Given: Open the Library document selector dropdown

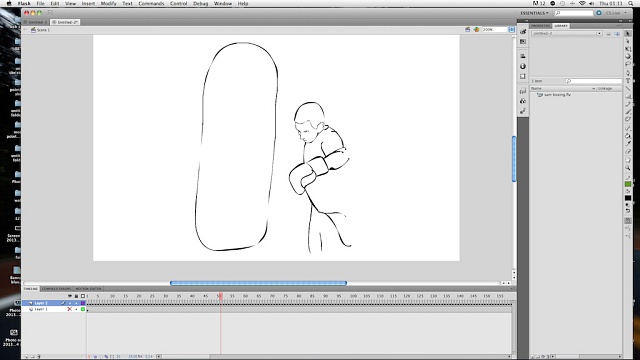Looking at the screenshot, I should (567, 33).
